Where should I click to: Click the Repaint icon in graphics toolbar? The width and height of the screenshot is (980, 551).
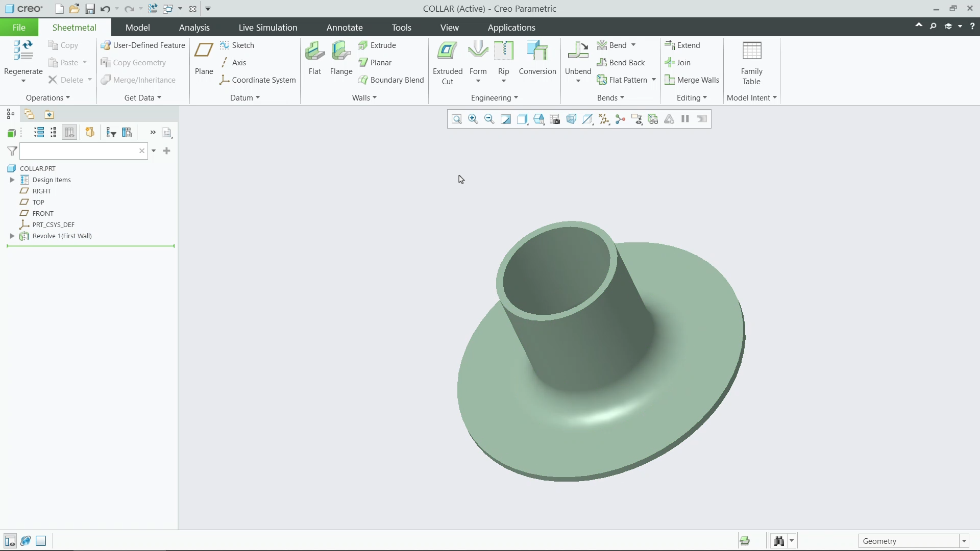(x=506, y=119)
